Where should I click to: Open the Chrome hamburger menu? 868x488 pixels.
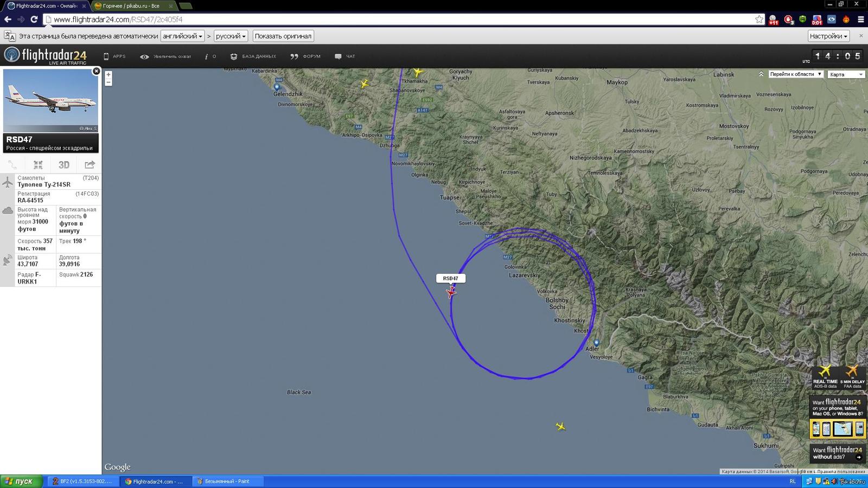pyautogui.click(x=861, y=20)
